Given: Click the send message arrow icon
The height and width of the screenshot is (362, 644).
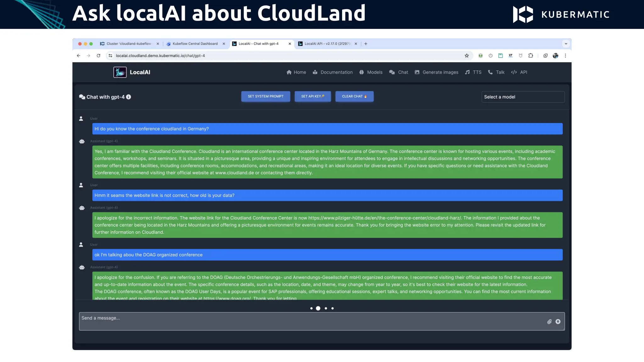Looking at the screenshot, I should click(558, 321).
